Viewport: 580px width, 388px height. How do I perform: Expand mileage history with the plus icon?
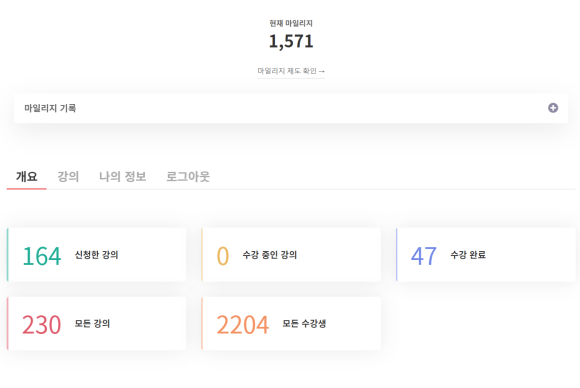click(x=553, y=108)
